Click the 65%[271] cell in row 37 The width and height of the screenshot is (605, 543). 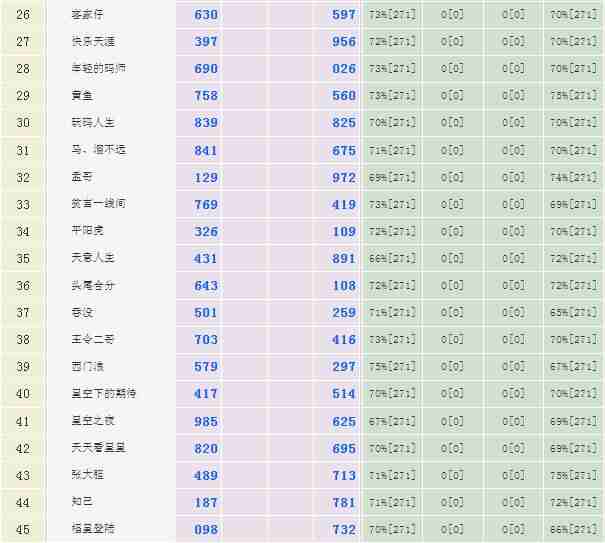point(572,313)
